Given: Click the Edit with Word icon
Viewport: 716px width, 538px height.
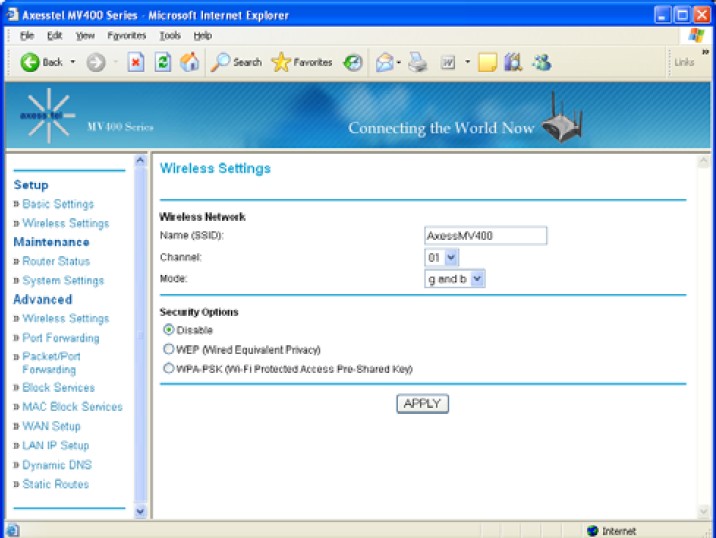Looking at the screenshot, I should [x=448, y=63].
